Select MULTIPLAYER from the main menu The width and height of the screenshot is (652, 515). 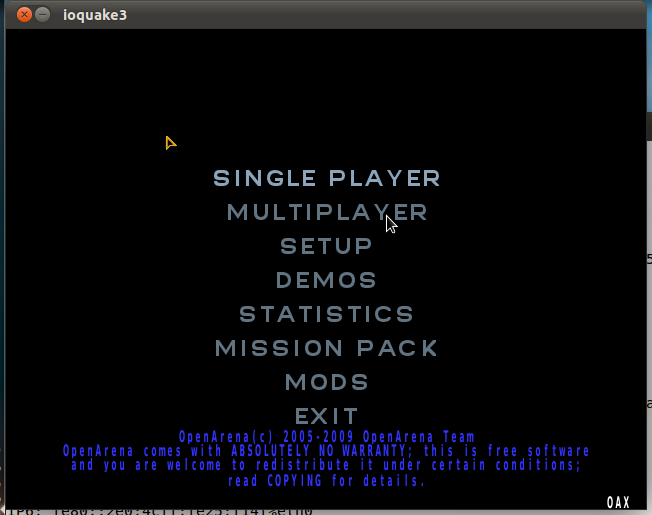coord(326,213)
